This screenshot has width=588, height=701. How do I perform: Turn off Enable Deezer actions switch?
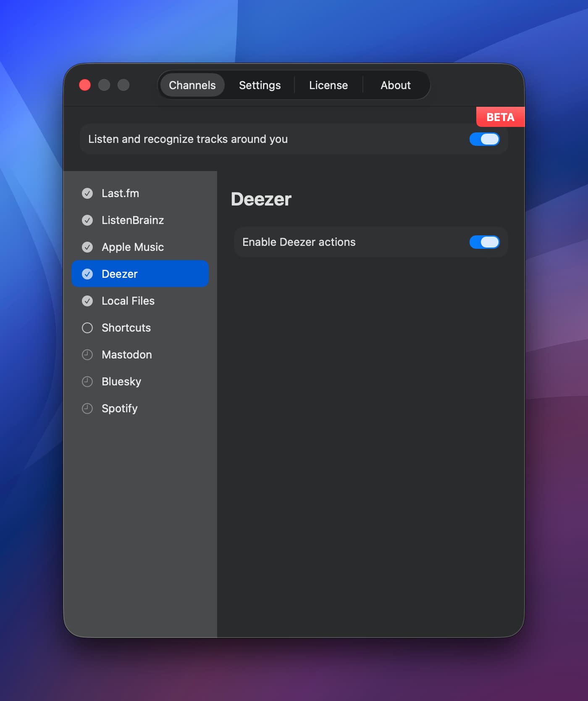coord(484,242)
